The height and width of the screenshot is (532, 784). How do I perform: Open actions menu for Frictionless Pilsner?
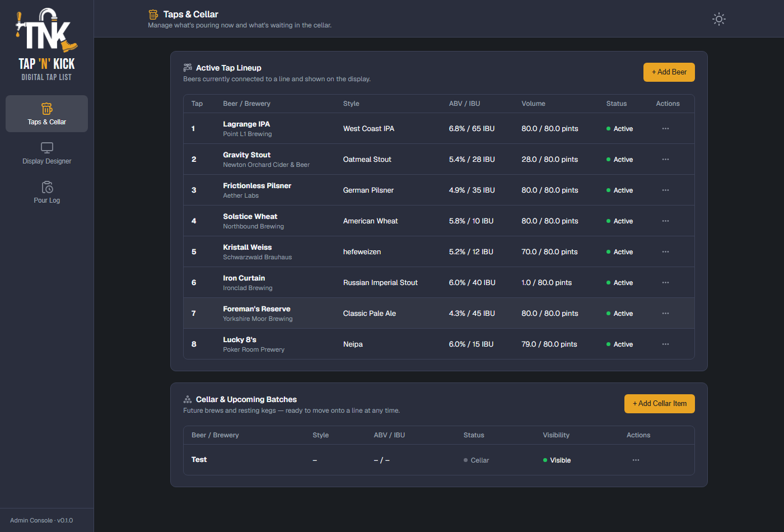coord(665,190)
